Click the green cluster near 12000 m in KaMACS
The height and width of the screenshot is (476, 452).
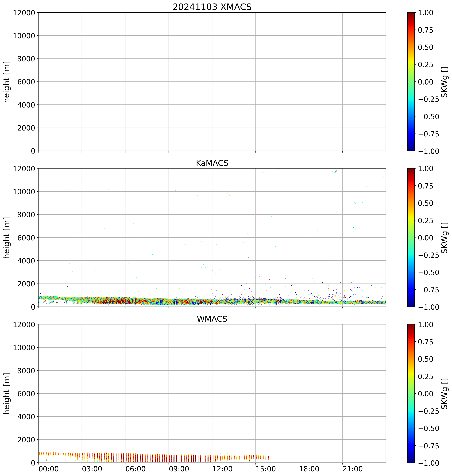pos(335,171)
